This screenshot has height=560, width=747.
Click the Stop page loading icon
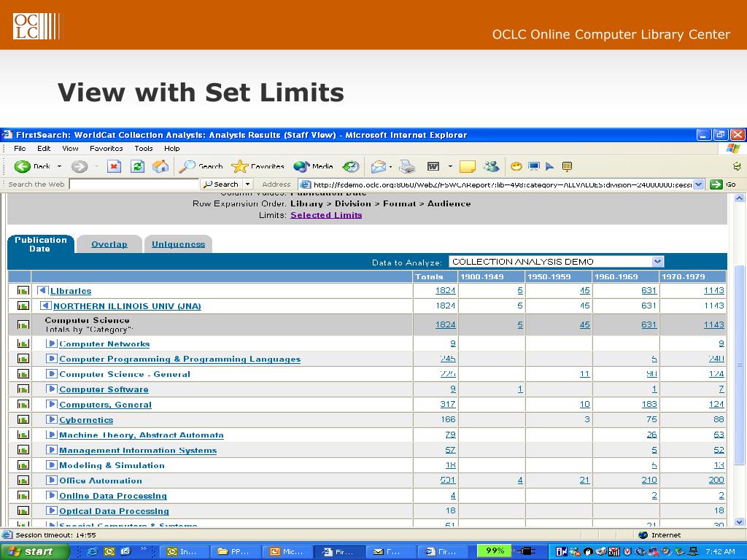click(114, 166)
